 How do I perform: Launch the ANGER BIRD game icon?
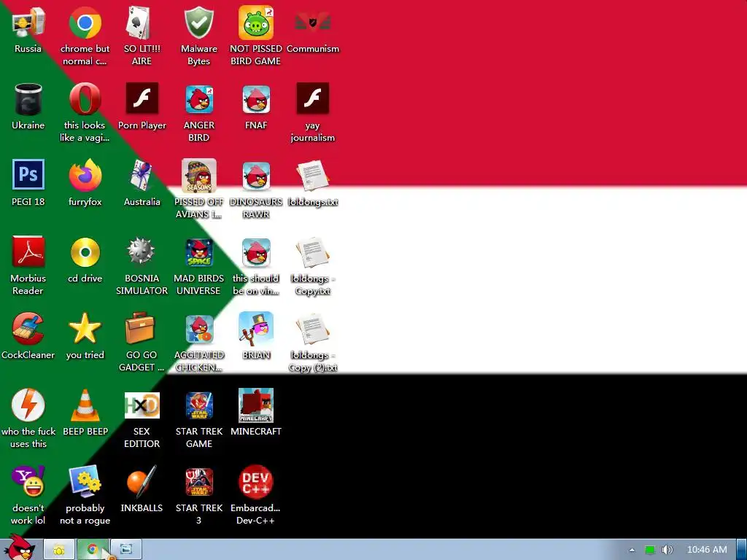tap(198, 99)
